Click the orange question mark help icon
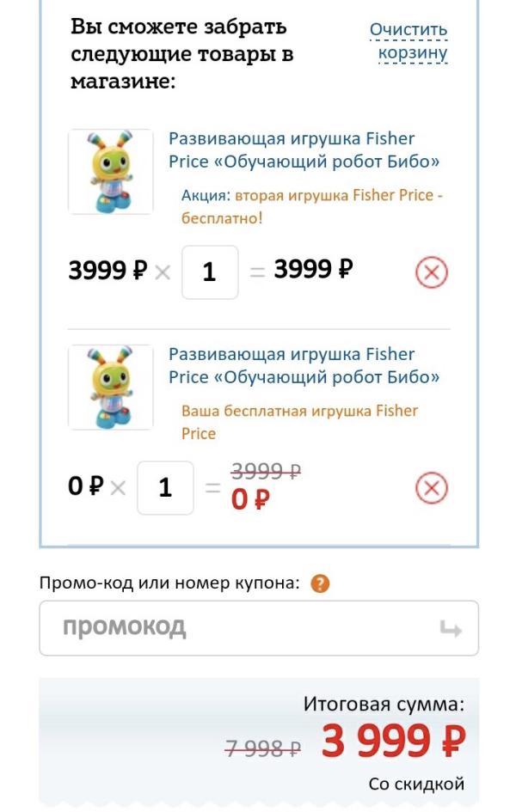 [320, 584]
